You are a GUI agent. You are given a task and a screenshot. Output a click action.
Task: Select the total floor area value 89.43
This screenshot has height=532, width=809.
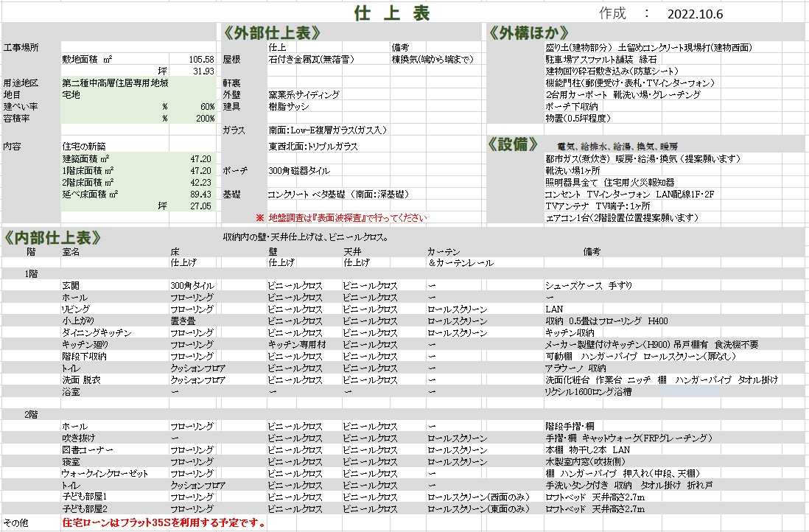click(200, 195)
